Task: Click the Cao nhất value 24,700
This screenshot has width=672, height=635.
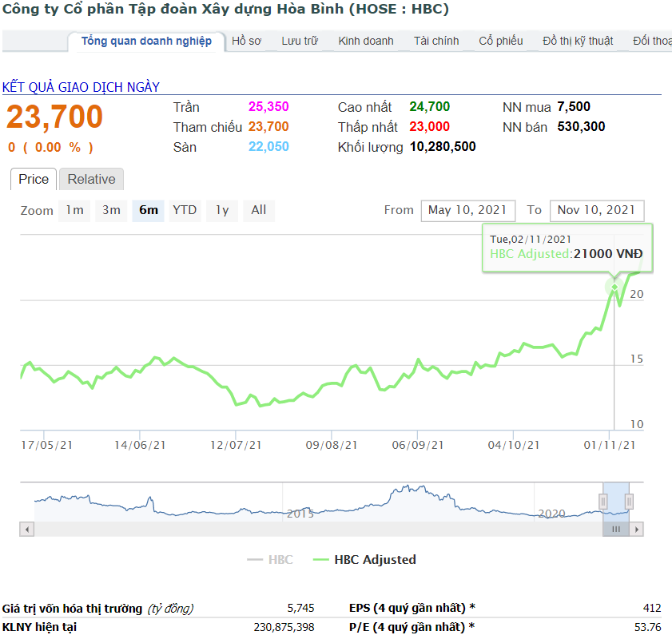Action: point(429,106)
